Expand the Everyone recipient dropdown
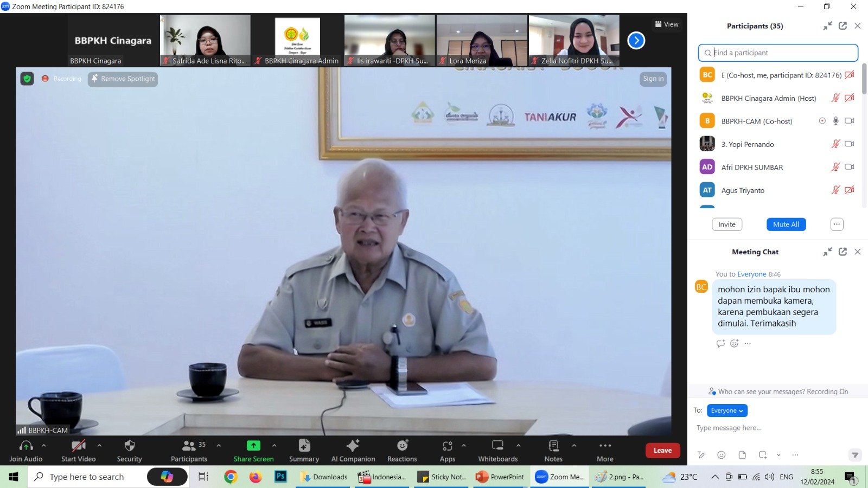The height and width of the screenshot is (488, 868). coord(727,410)
